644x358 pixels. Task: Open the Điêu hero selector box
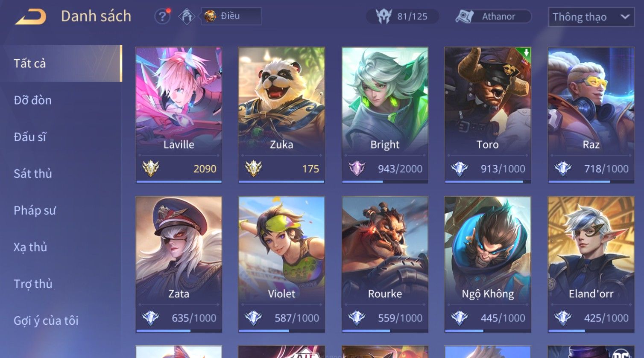pos(231,16)
